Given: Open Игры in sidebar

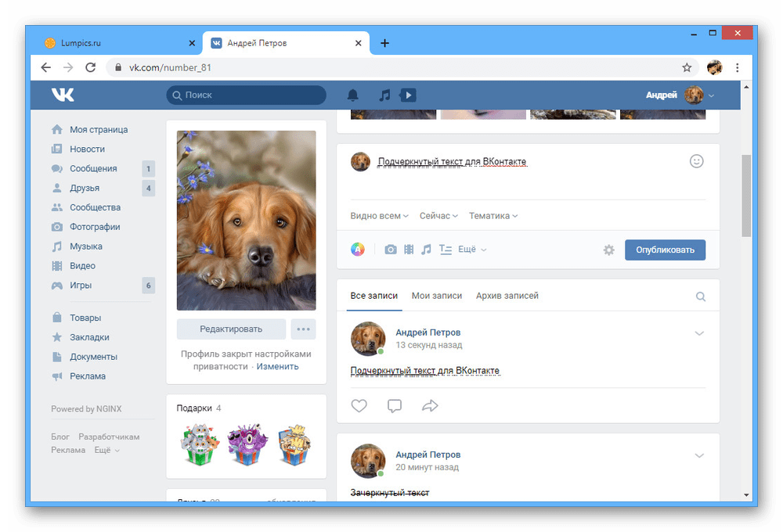Looking at the screenshot, I should click(81, 285).
